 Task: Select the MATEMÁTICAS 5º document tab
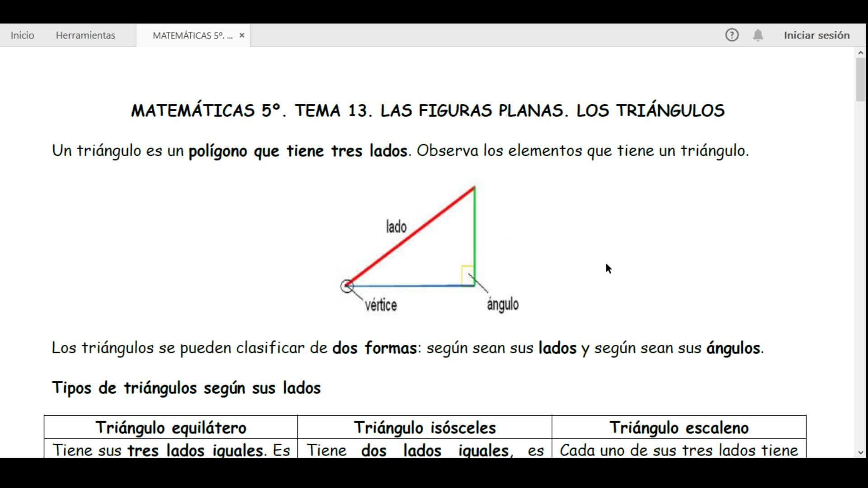tap(192, 35)
